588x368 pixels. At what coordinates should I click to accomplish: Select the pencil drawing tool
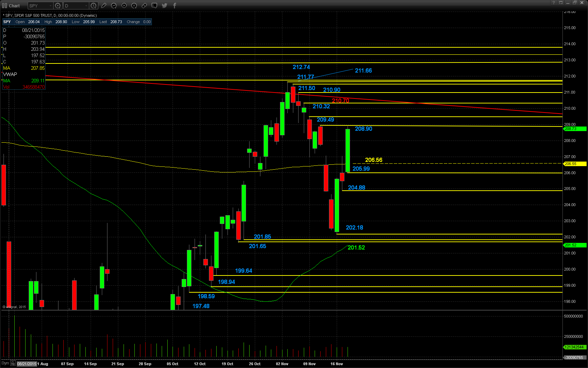click(104, 6)
